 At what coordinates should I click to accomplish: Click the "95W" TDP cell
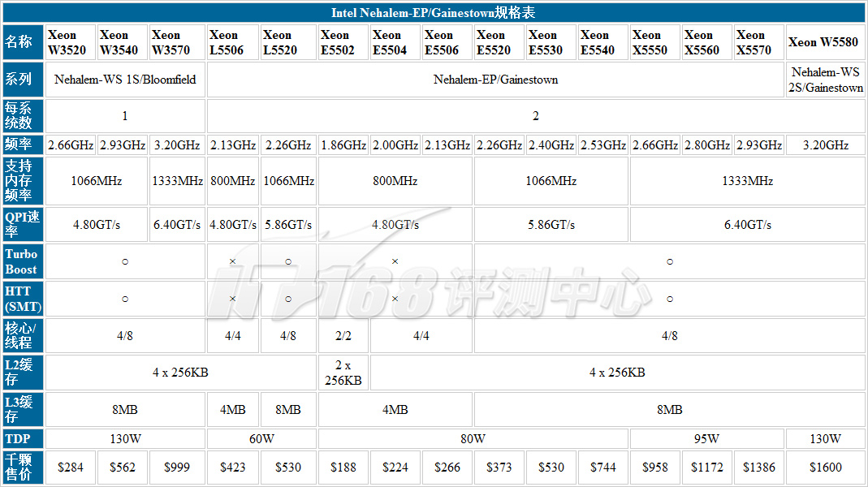[x=707, y=439]
